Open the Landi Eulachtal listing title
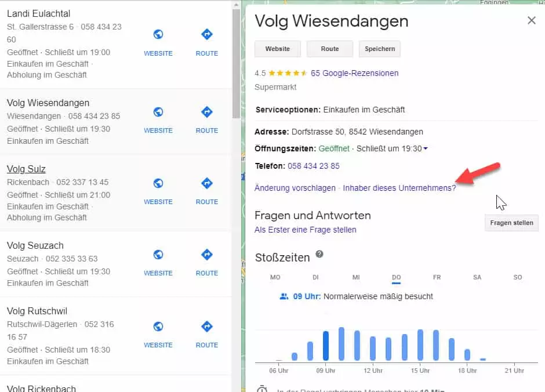This screenshot has width=545, height=392. 39,13
